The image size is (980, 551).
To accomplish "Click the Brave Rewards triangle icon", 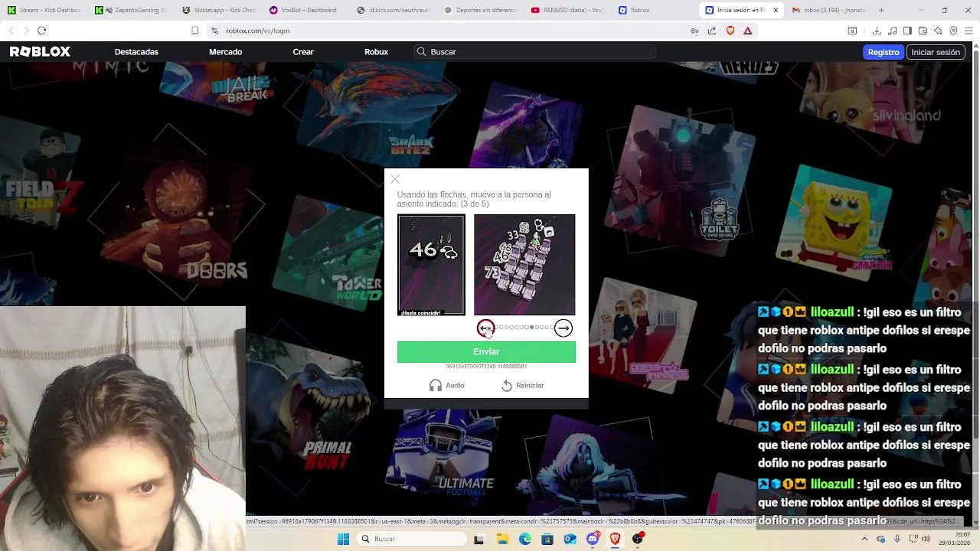I will pyautogui.click(x=748, y=31).
